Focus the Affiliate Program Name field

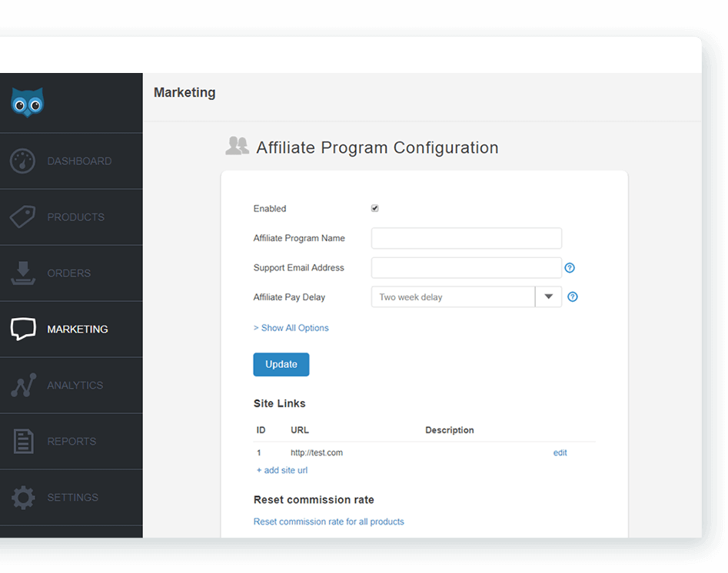[466, 238]
